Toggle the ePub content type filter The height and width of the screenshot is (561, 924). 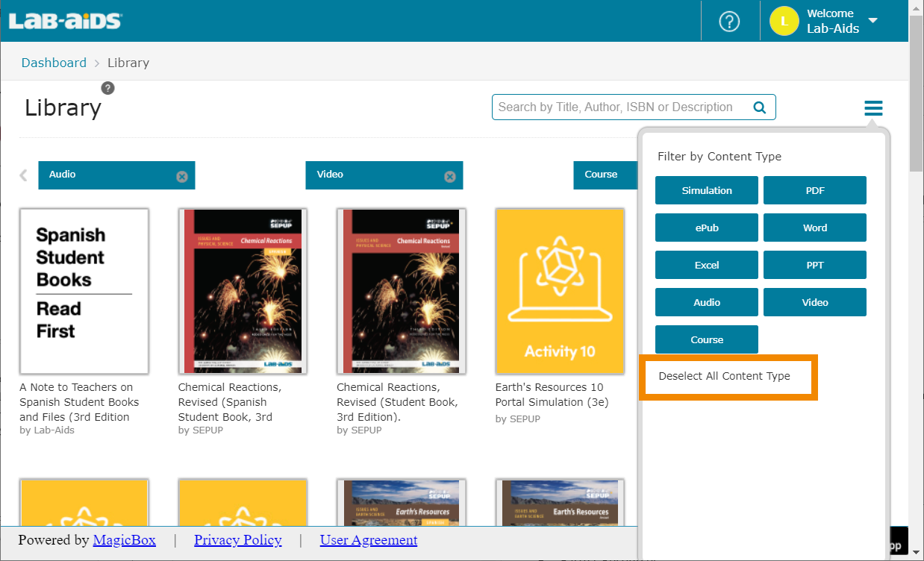706,228
